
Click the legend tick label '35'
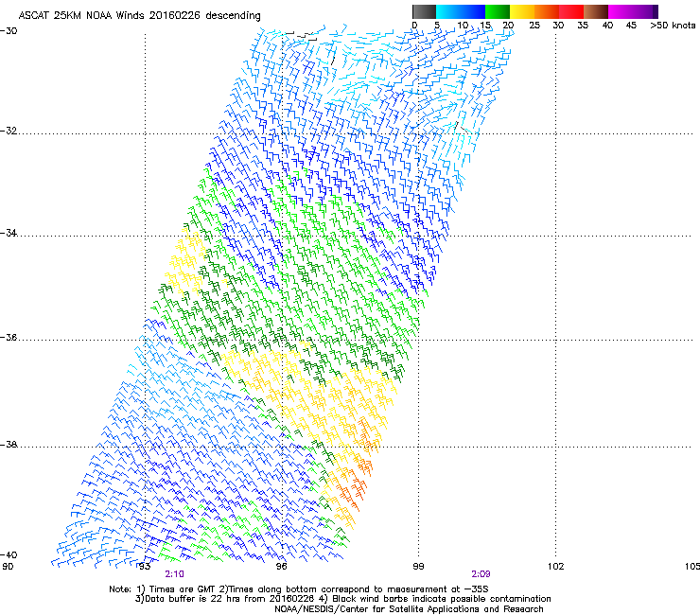[x=583, y=26]
